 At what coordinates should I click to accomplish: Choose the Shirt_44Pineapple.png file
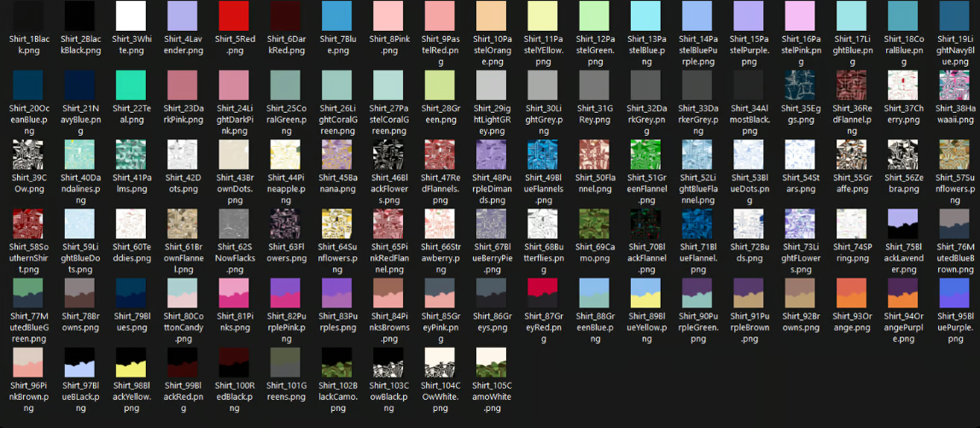point(286,155)
